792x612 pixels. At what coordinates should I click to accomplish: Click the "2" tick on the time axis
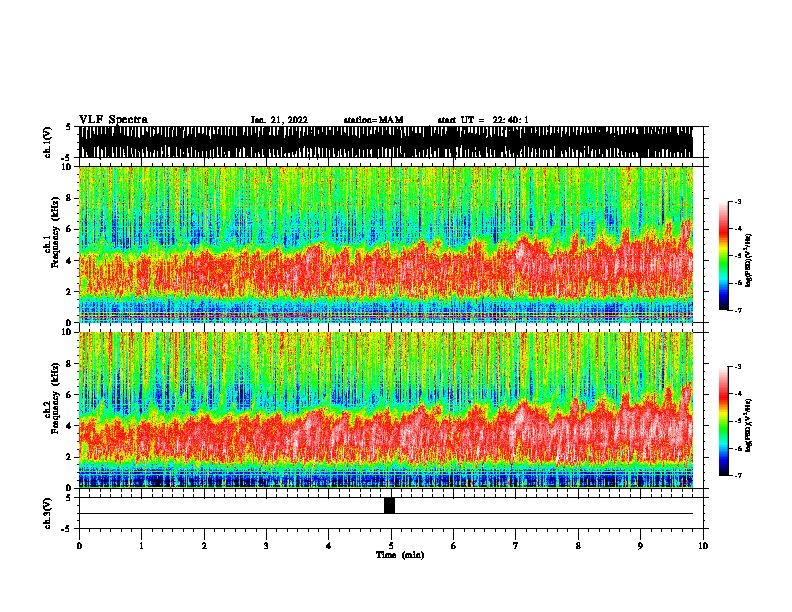[204, 546]
